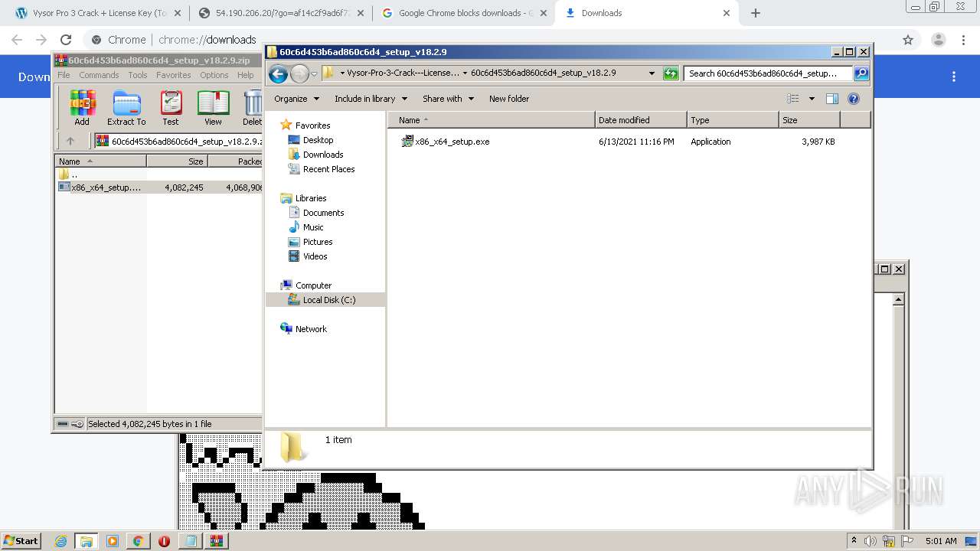This screenshot has width=980, height=551.
Task: Reload the Chrome page
Action: pos(66,40)
